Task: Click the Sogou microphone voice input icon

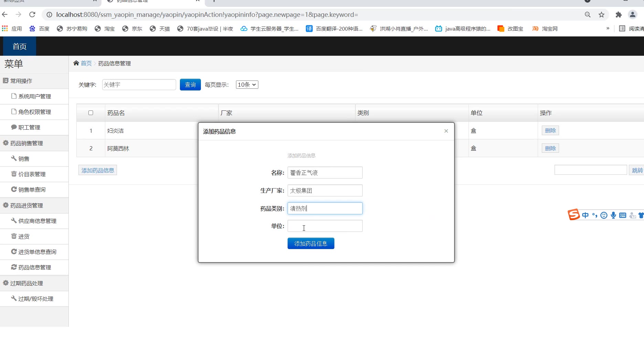Action: pyautogui.click(x=613, y=215)
